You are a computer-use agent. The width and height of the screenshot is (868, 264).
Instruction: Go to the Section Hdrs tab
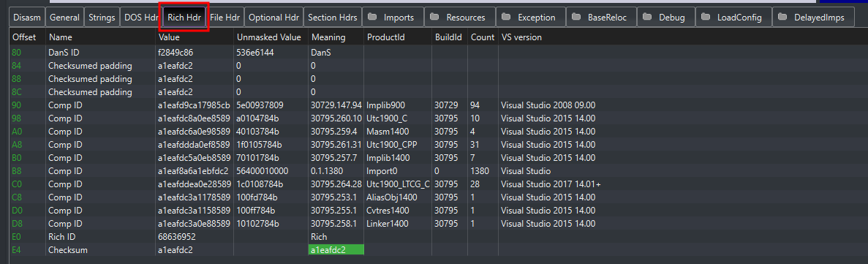(333, 17)
